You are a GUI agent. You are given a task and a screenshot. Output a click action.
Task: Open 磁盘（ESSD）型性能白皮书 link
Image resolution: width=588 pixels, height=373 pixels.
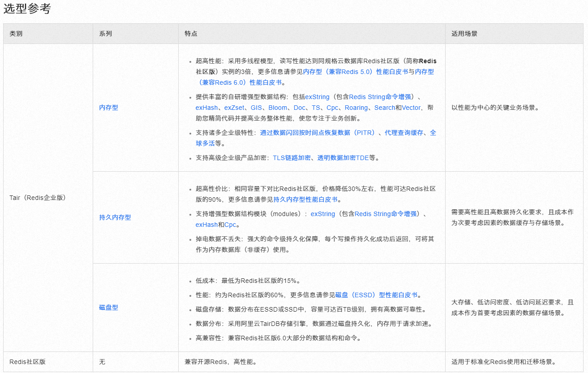click(377, 295)
